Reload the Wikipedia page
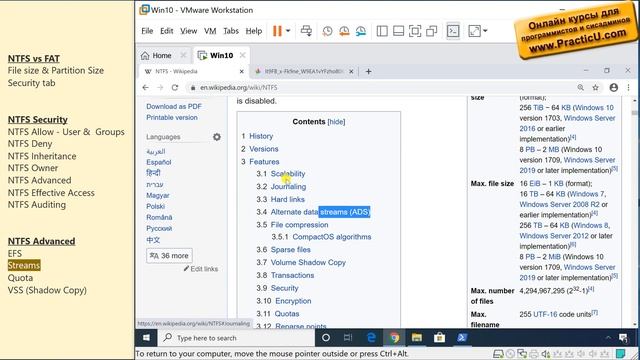This screenshot has height=360, width=640. pyautogui.click(x=175, y=87)
